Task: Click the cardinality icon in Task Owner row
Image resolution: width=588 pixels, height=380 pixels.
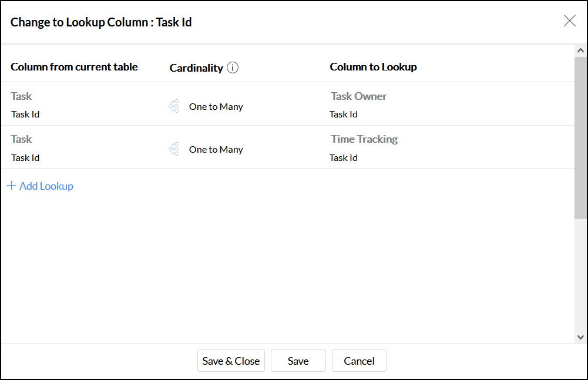Action: pyautogui.click(x=174, y=106)
